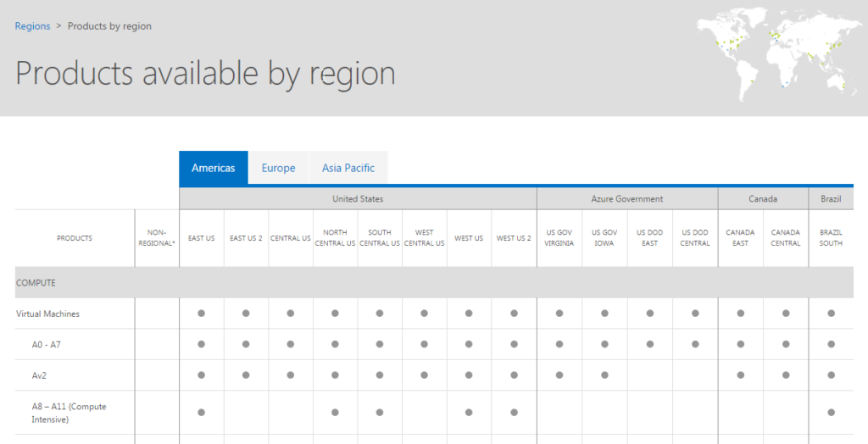
Task: Click the Brazil group header
Action: tap(831, 199)
